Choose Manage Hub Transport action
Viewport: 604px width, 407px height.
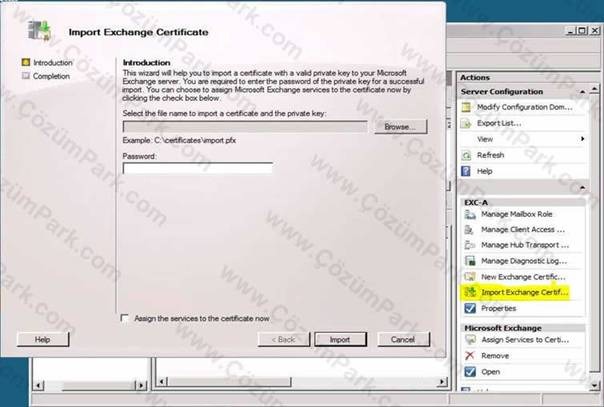(x=525, y=245)
